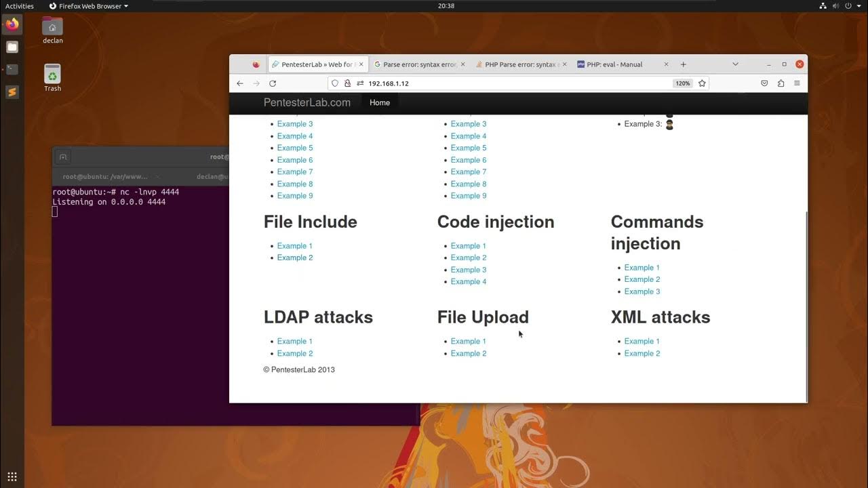Viewport: 868px width, 488px height.
Task: Expand the list all tabs chevron
Action: click(735, 64)
